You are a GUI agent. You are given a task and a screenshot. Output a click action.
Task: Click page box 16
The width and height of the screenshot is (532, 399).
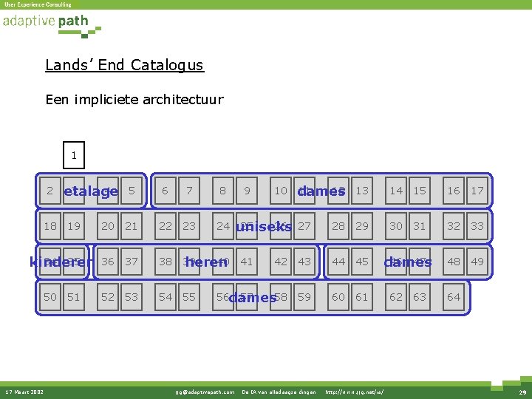454,191
